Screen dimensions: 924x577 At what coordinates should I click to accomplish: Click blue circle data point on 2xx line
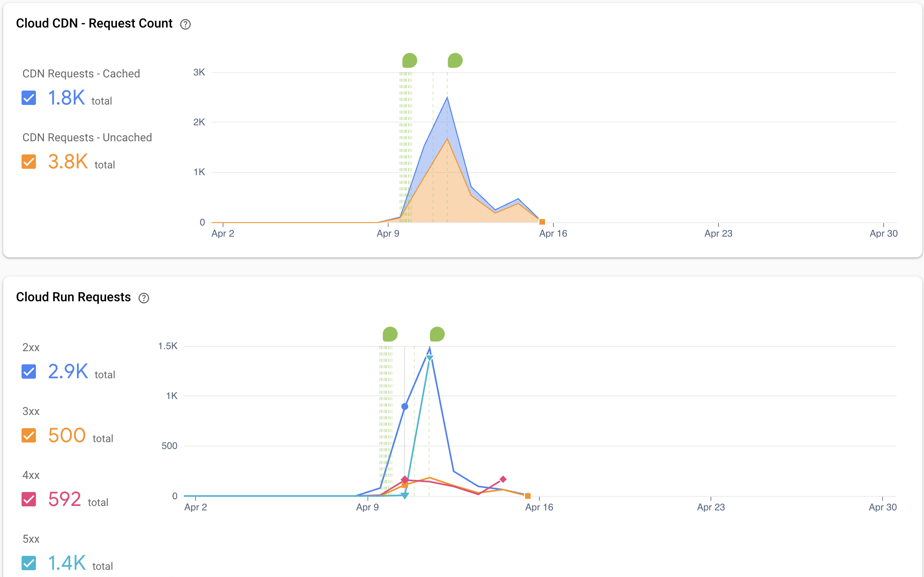[x=405, y=407]
